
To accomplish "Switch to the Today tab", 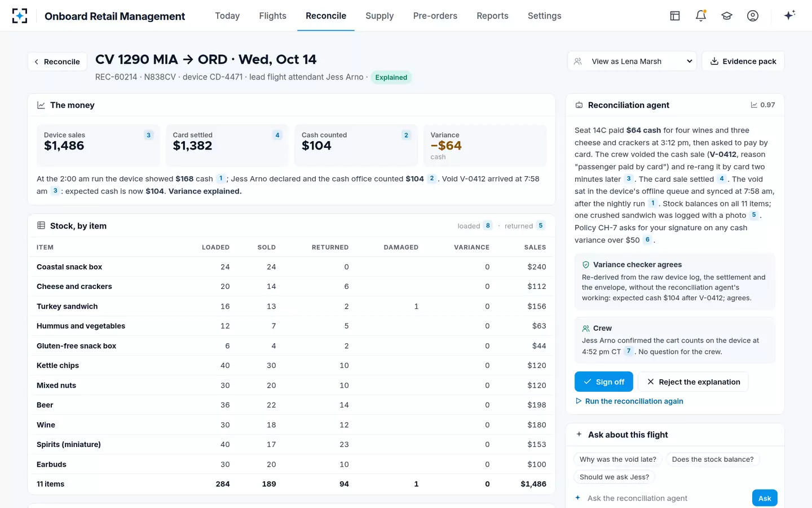I will (227, 16).
